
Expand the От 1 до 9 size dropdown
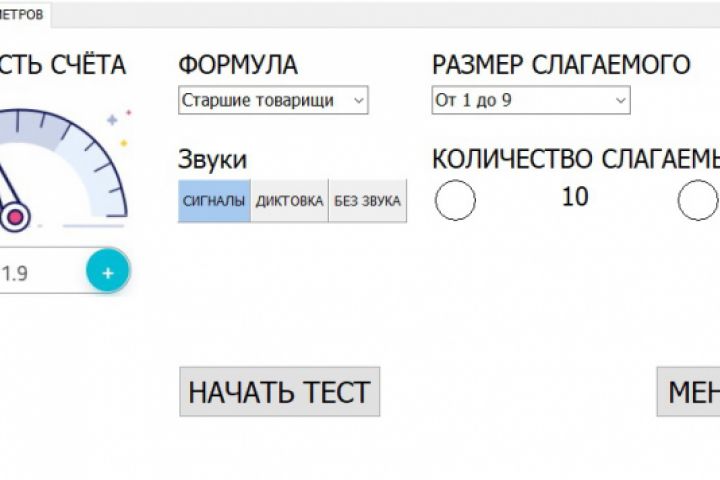(530, 100)
